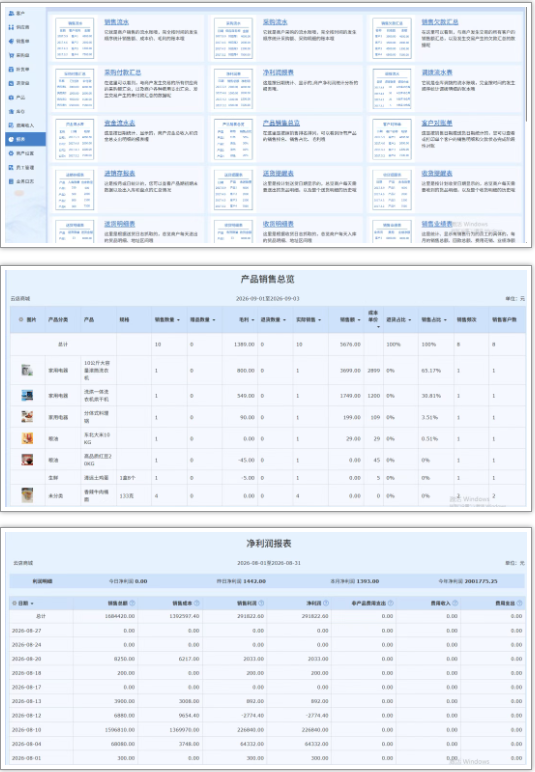Click the 销售欠款汇总 report thumbnail icon
The image size is (535, 772).
click(x=392, y=38)
